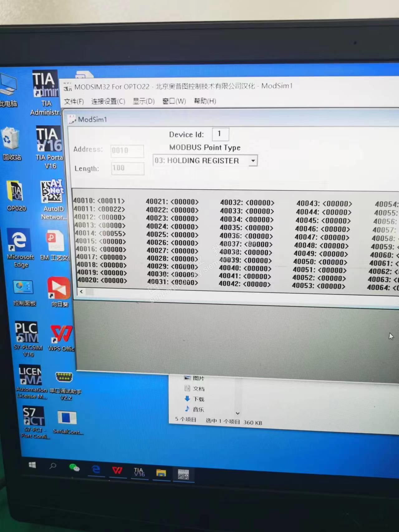Open the 帮助(H) menu

[x=205, y=101]
